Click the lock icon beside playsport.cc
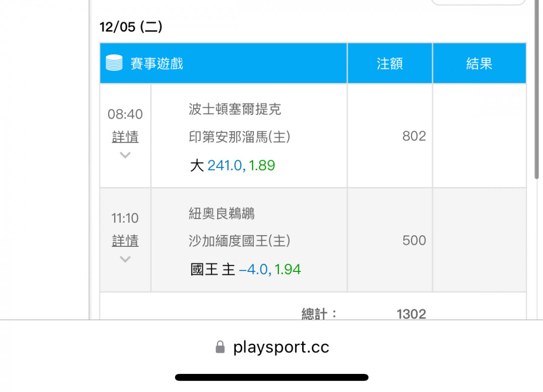Screen dimensions: 543x392 (x=220, y=347)
